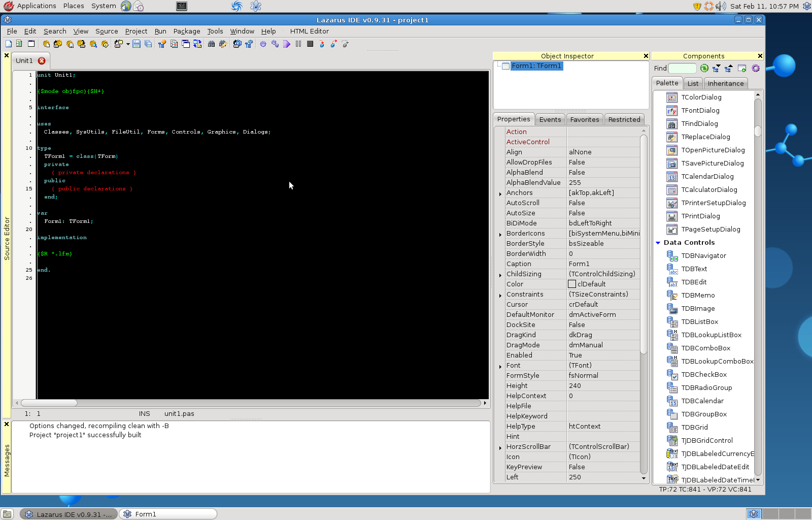Switch to the Restricted tab
The height and width of the screenshot is (520, 812).
pyautogui.click(x=624, y=119)
